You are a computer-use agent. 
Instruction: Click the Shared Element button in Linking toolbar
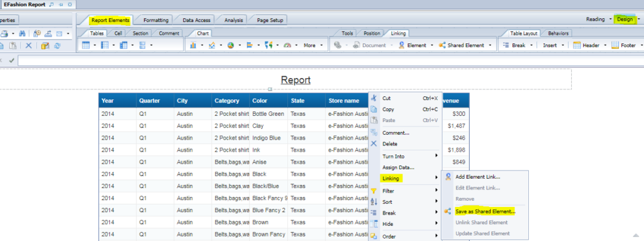pyautogui.click(x=462, y=45)
